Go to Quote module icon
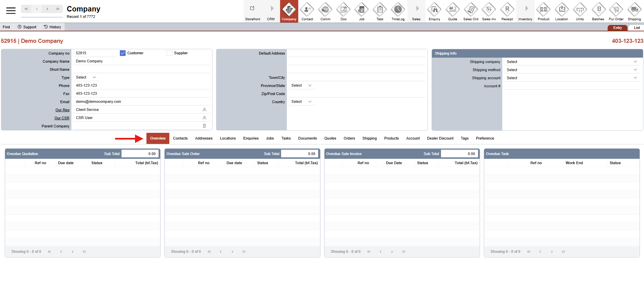 [452, 10]
